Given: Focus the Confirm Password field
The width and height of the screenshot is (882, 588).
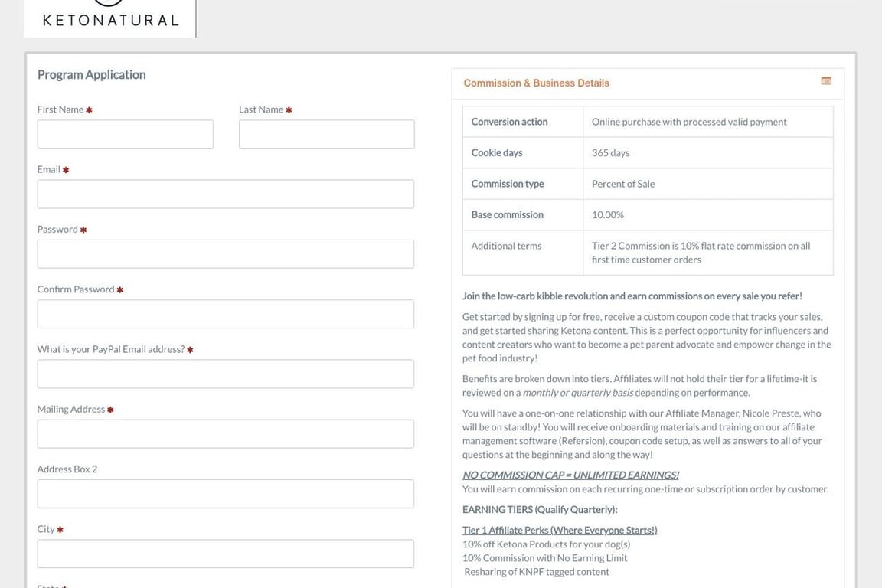Looking at the screenshot, I should click(x=225, y=314).
